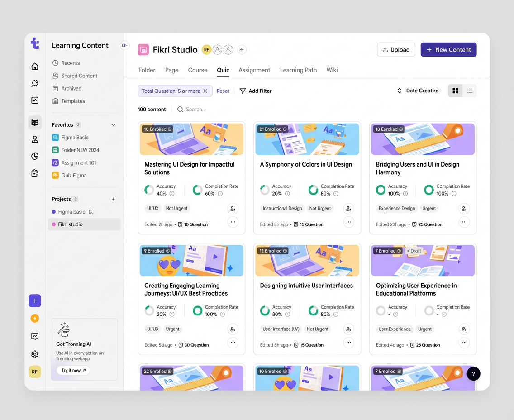Select the pie chart icon in sidebar
The height and width of the screenshot is (420, 514).
(x=35, y=156)
